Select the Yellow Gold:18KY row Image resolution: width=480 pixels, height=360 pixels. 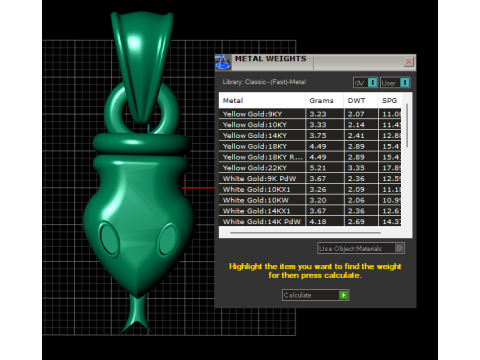click(x=310, y=146)
